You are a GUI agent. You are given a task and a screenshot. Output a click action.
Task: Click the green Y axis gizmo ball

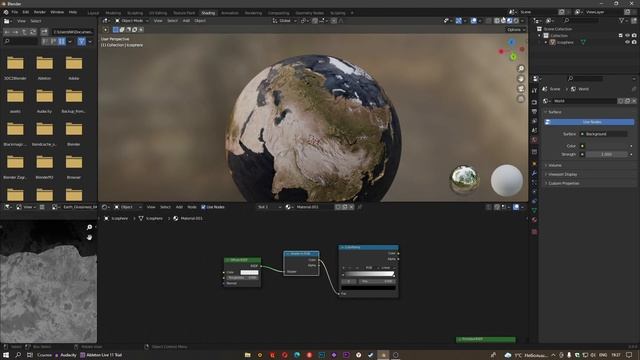point(513,57)
